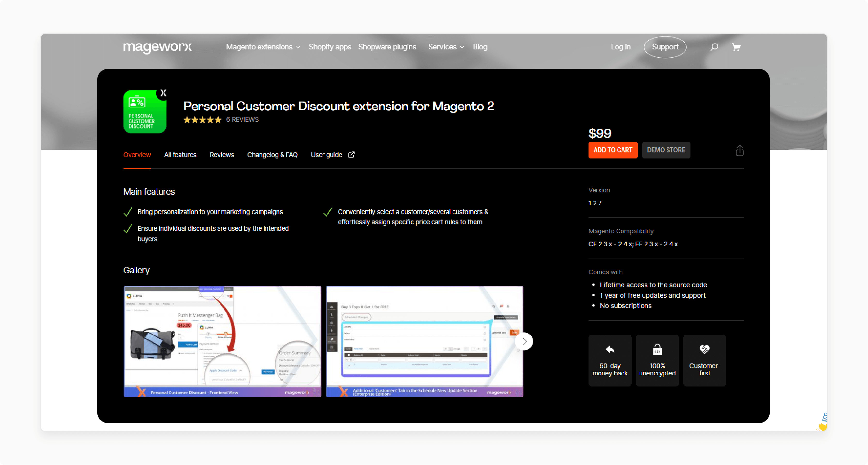
Task: Click the Customer-first handshake icon
Action: [x=704, y=349]
